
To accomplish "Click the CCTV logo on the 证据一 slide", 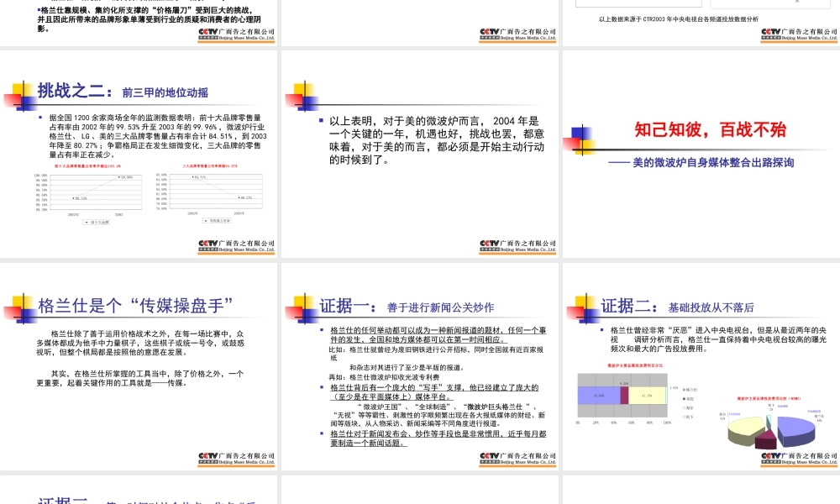I will 518,459.
